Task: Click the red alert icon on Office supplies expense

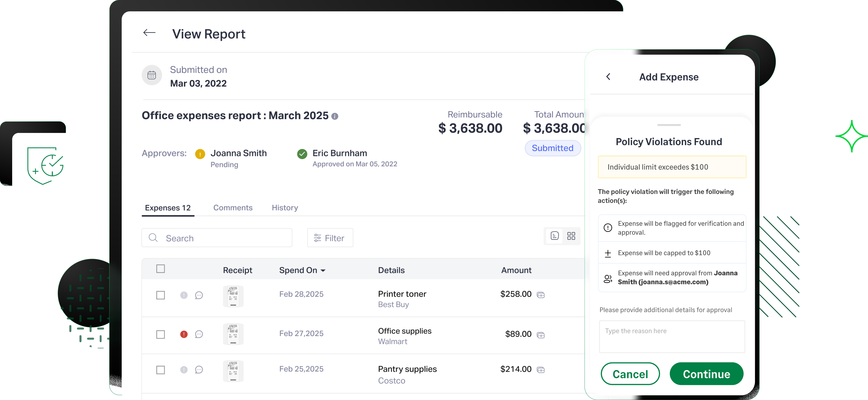Action: click(x=184, y=334)
